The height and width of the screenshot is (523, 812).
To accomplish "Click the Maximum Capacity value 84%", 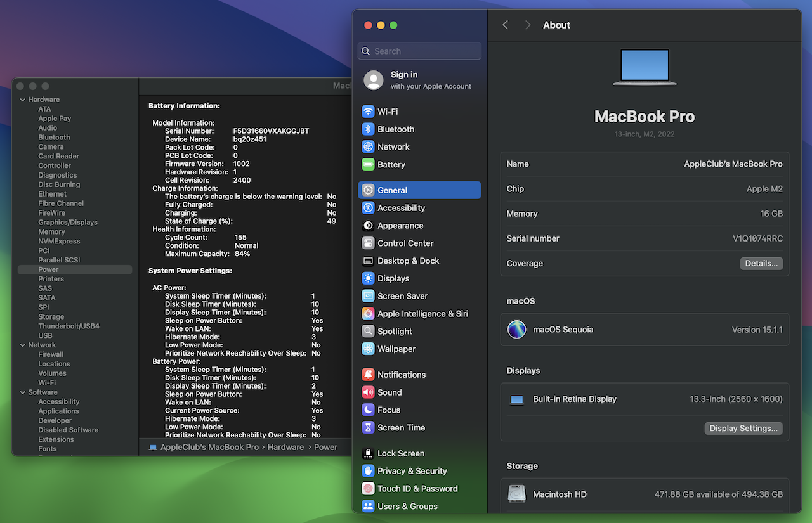I will (242, 254).
